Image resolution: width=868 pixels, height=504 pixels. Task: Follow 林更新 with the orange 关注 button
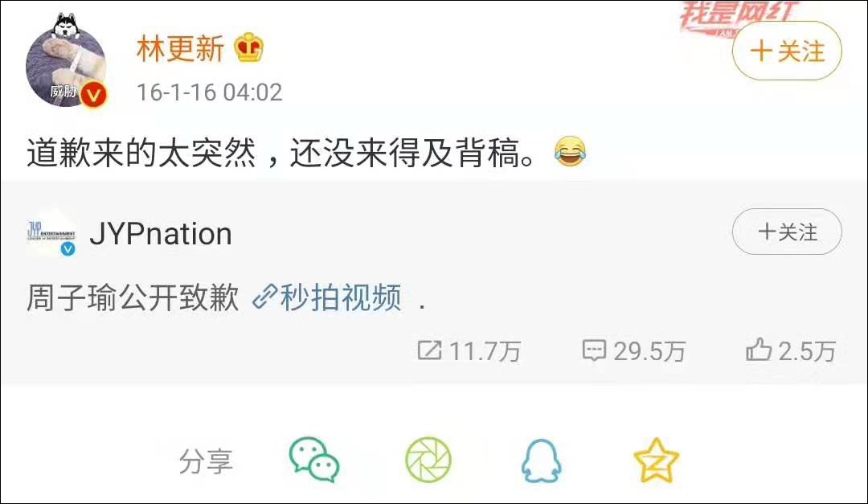click(x=787, y=51)
